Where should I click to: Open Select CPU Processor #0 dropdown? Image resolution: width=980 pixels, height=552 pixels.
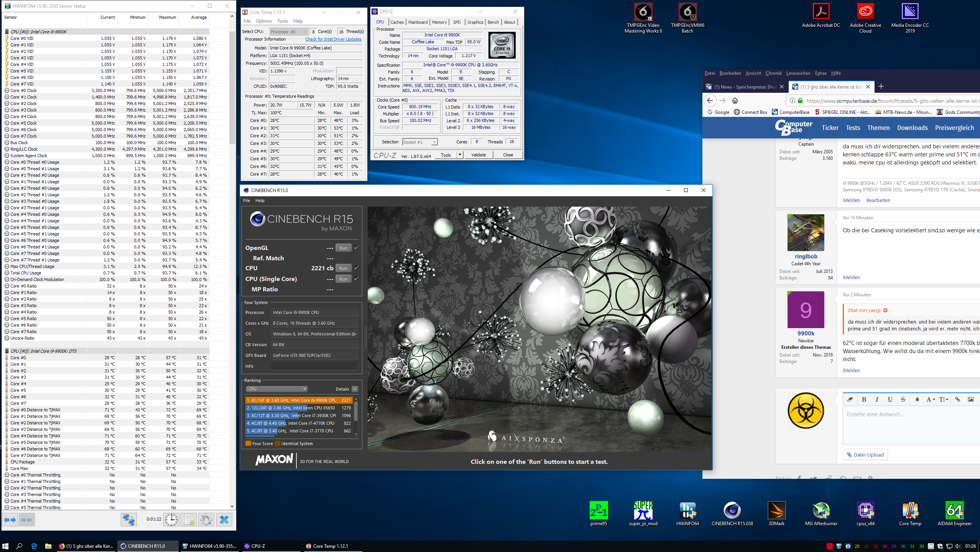288,32
